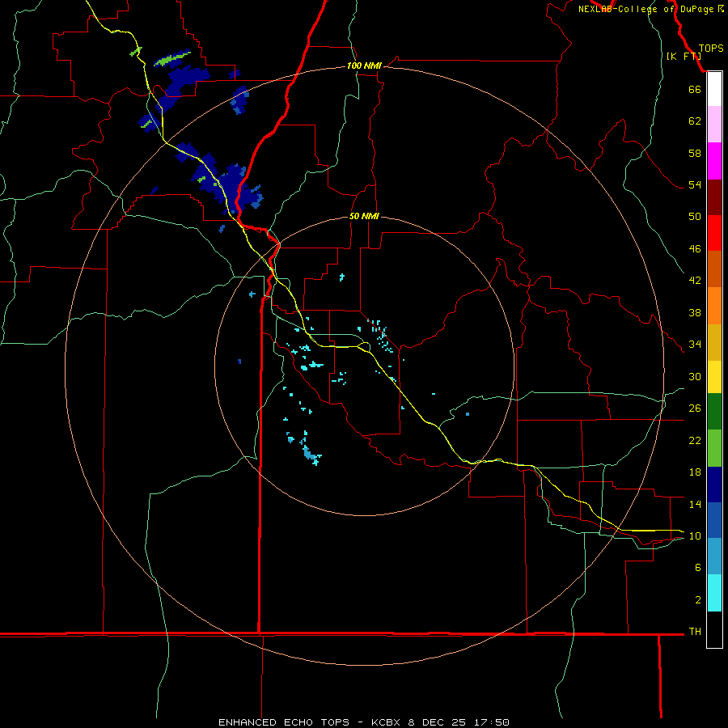Click the TOPS legend title

[x=711, y=48]
